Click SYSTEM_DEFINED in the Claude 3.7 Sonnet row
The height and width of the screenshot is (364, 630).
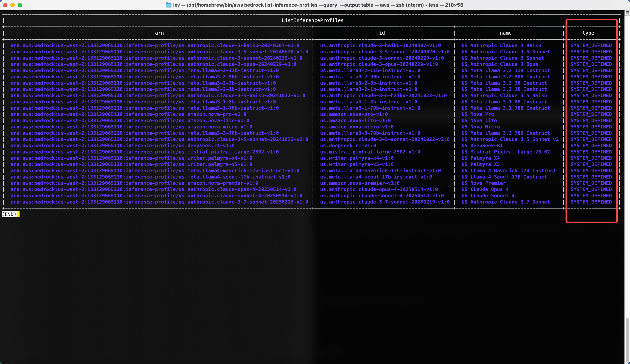click(591, 202)
